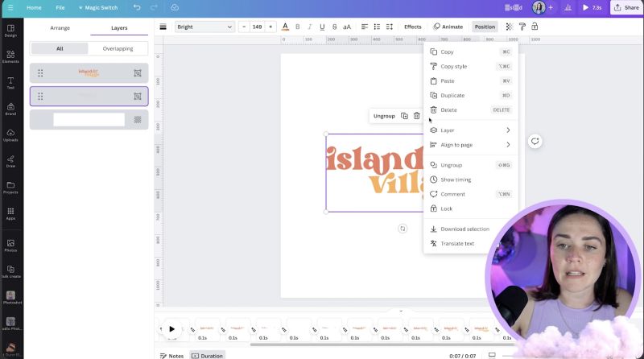
Task: Play the timeline preview
Action: coord(171,329)
